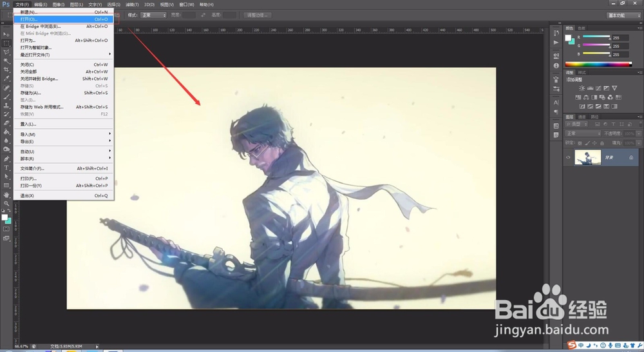
Task: Select the Lasso tool
Action: click(6, 52)
